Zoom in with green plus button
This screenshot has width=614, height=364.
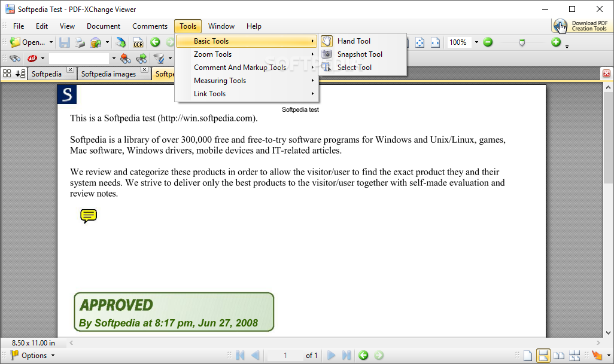pos(556,42)
